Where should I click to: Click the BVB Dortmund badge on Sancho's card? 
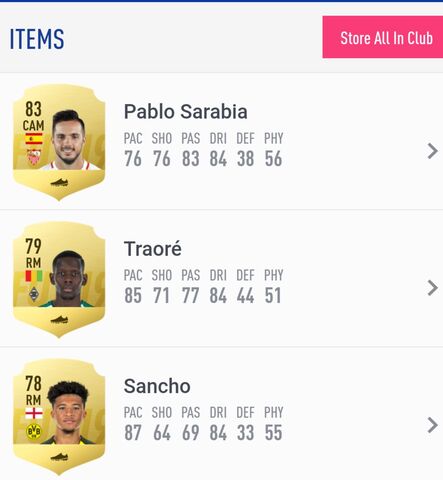point(34,431)
